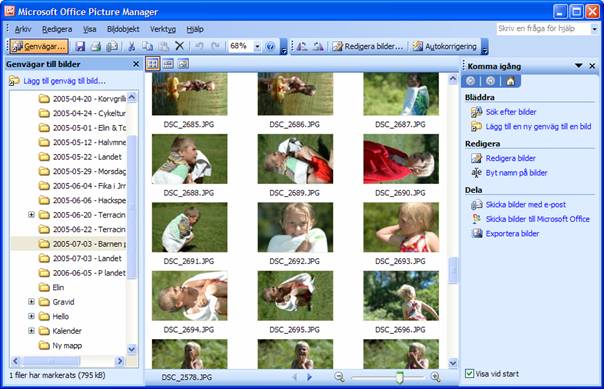The image size is (604, 389).
Task: Click the Redo arrow icon
Action: 215,46
